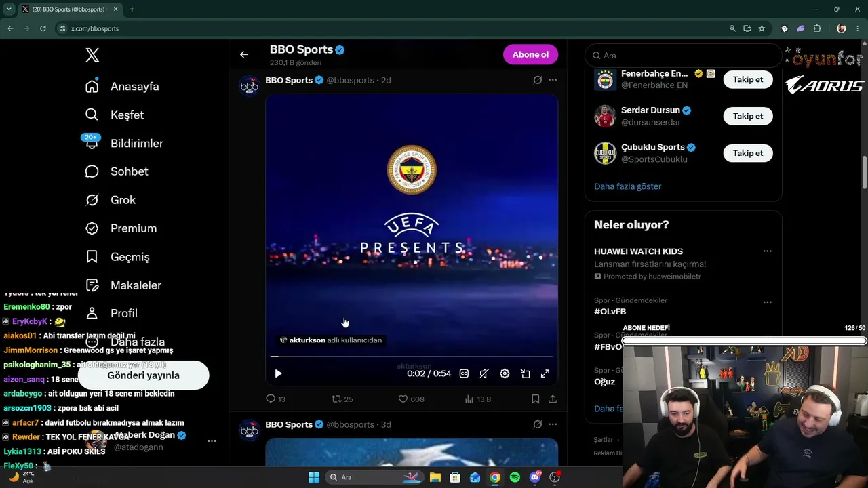Open Spotify from the taskbar

(x=515, y=477)
